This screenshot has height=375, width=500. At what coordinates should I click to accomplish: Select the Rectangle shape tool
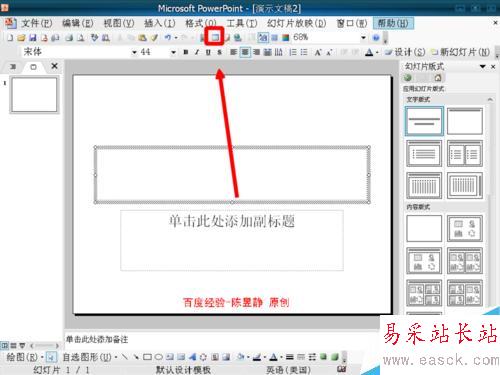[147, 357]
